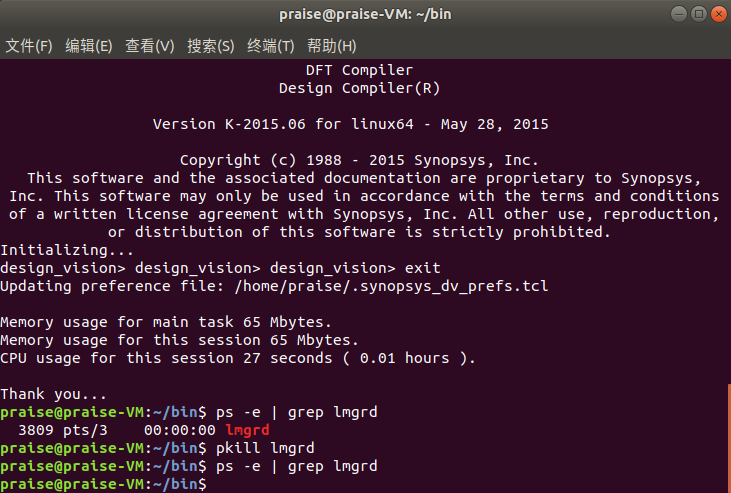Click '00:00:00' in the ps output
Screen dimensions: 731x493
click(179, 430)
